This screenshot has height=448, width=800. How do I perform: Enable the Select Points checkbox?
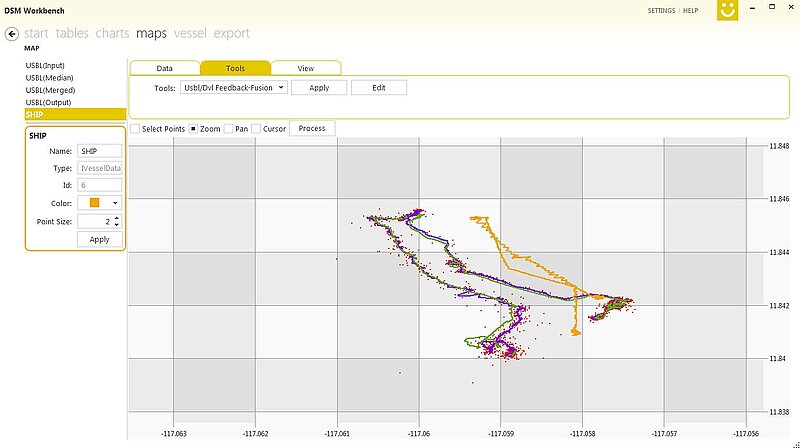point(135,129)
